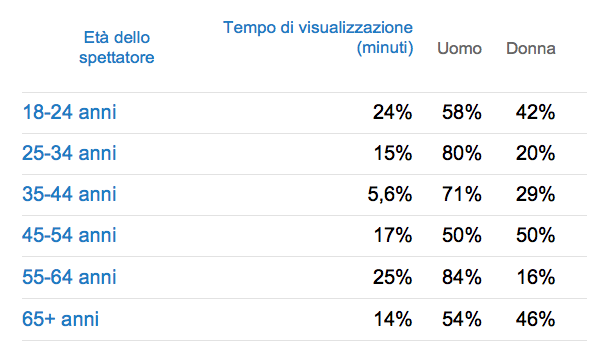The image size is (605, 364).
Task: Open the 18-24 anni age group link
Action: point(69,112)
